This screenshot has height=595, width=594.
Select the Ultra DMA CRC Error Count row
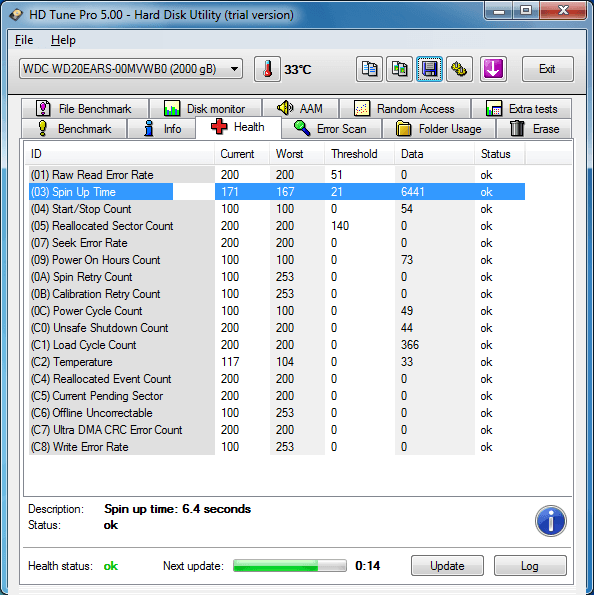(x=277, y=430)
